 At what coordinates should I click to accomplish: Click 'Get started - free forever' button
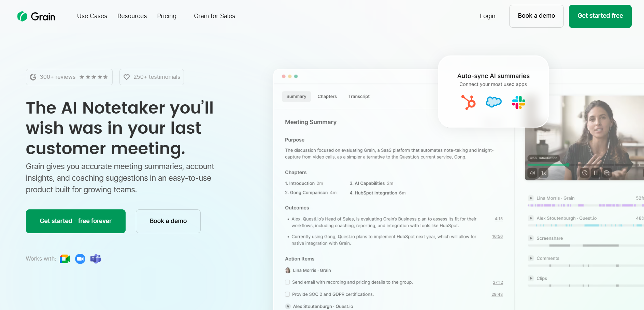(76, 221)
